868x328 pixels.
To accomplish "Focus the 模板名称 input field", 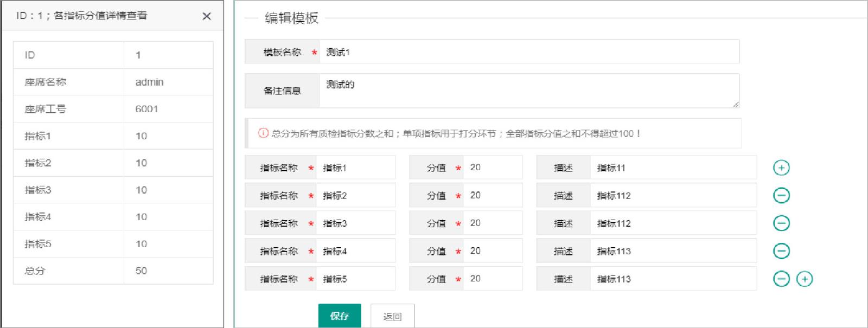I will (528, 52).
